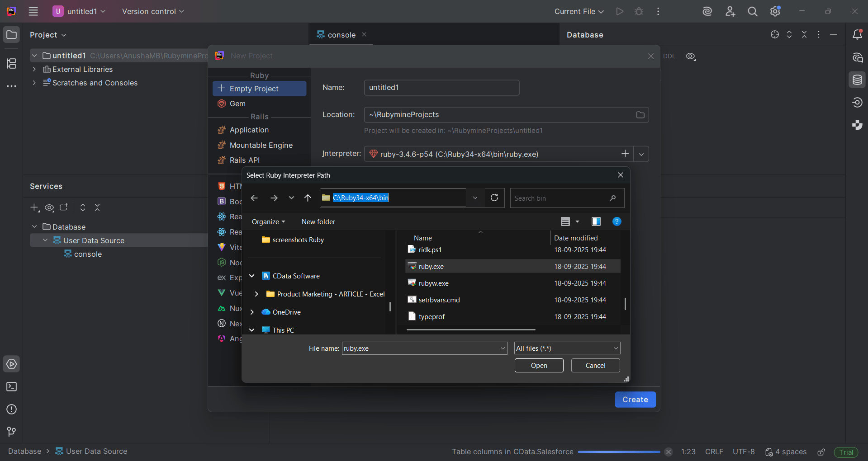This screenshot has height=461, width=868.
Task: Open IDE settings with the gear icon
Action: [x=775, y=11]
